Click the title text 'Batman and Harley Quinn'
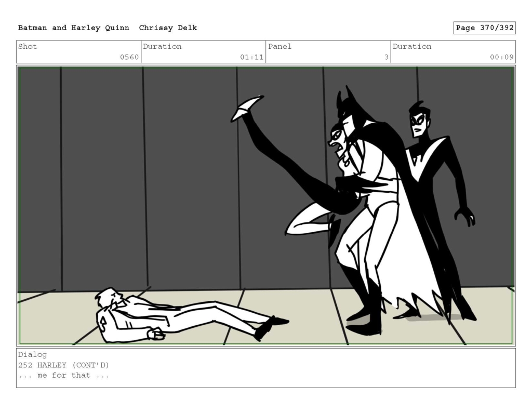 [74, 28]
